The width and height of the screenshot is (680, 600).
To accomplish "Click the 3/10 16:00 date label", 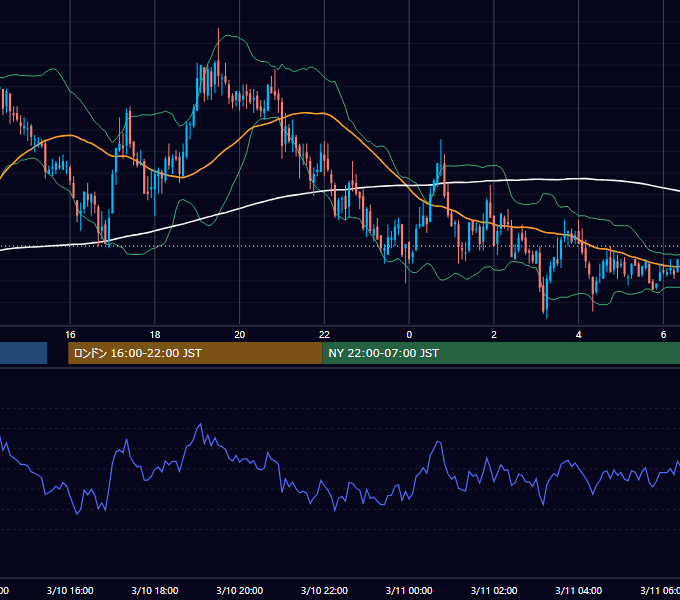I will pyautogui.click(x=70, y=590).
